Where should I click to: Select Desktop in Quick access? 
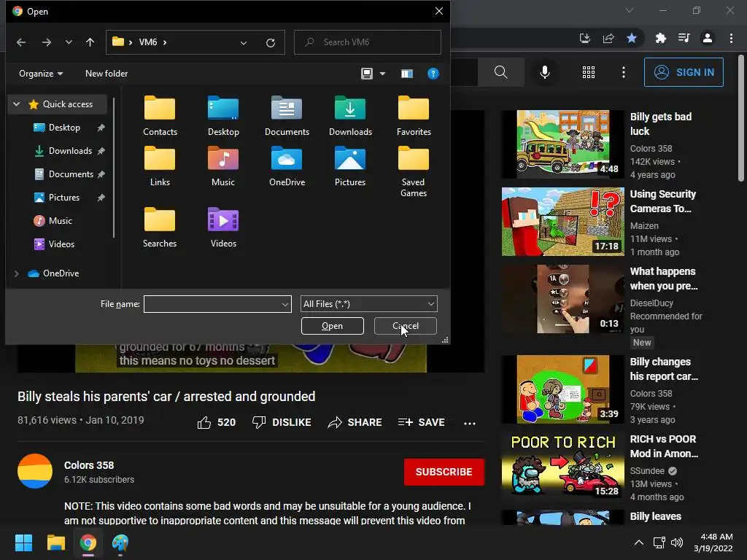point(64,128)
